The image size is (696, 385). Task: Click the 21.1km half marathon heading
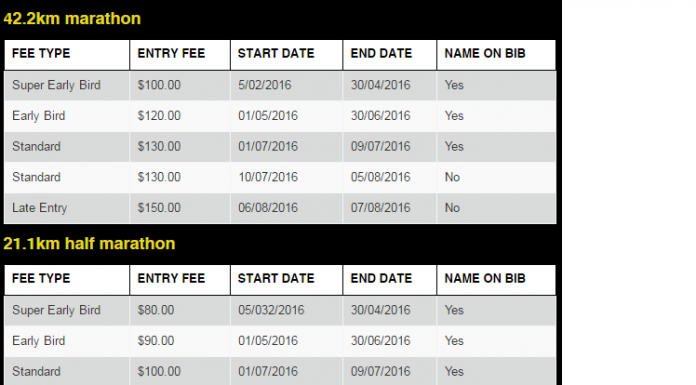(x=89, y=244)
